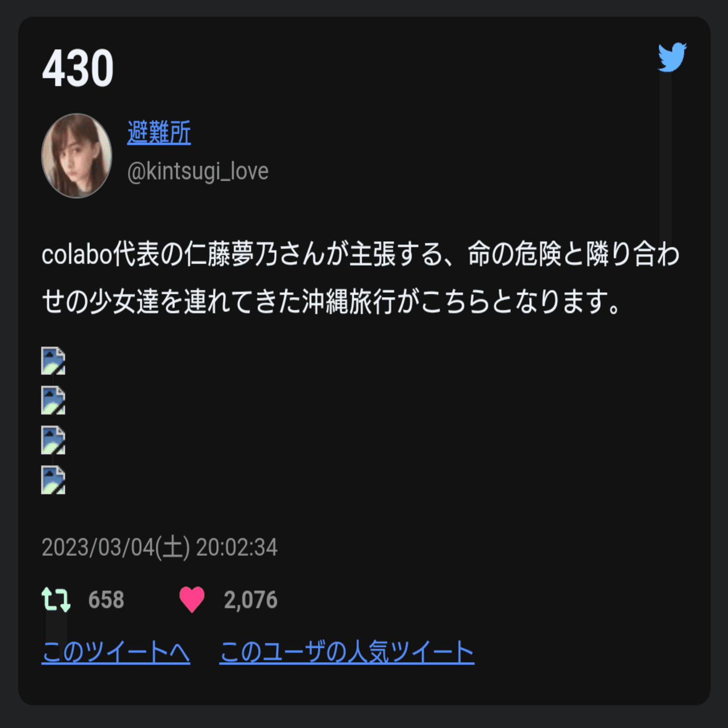Click the Twitter bird icon
The height and width of the screenshot is (728, 728).
672,57
